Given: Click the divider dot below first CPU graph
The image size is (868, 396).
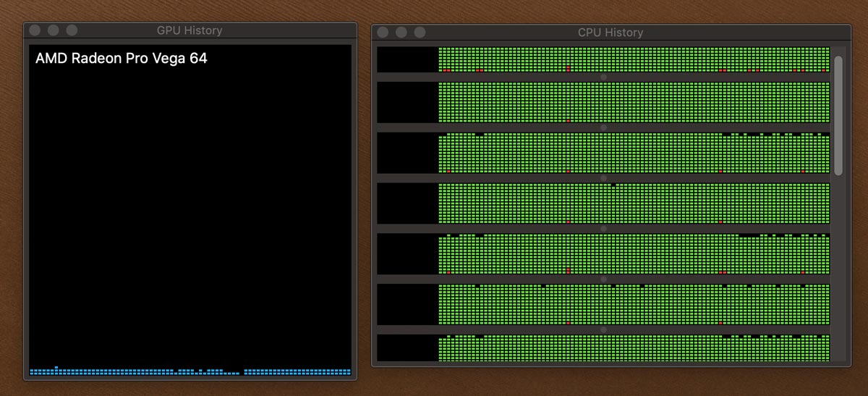Looking at the screenshot, I should pyautogui.click(x=604, y=77).
